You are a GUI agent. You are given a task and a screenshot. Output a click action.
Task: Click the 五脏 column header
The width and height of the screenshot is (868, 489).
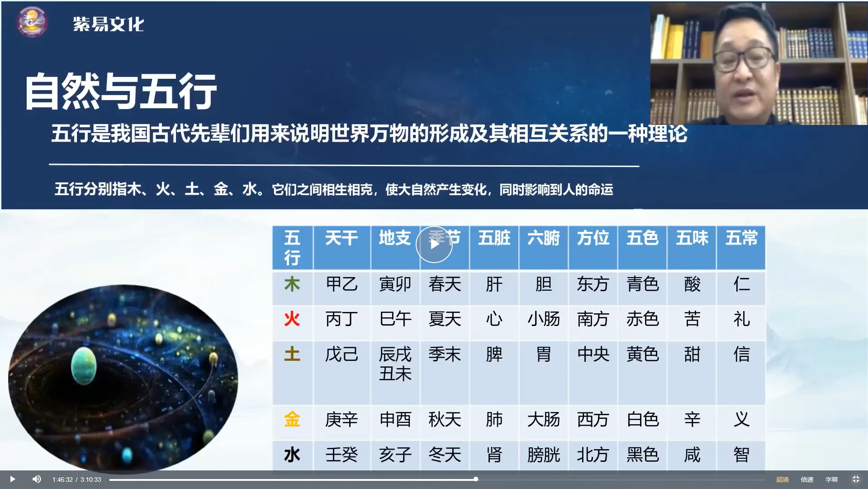tap(494, 238)
